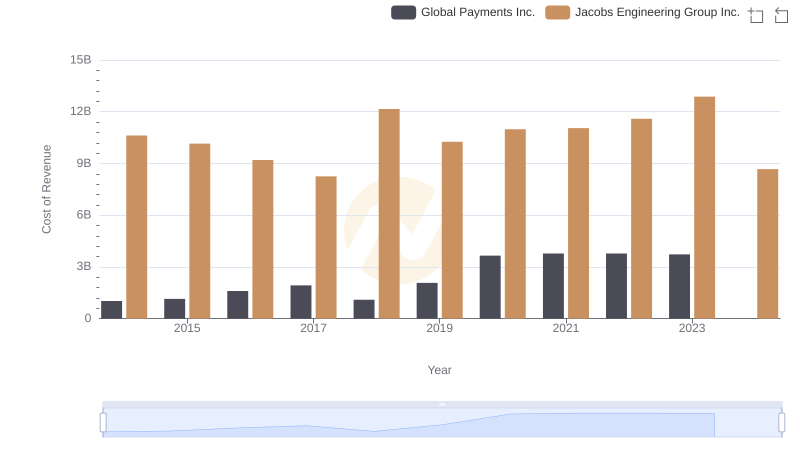800x461 pixels.
Task: Select the Global Payments bar for 2021
Action: tap(553, 286)
